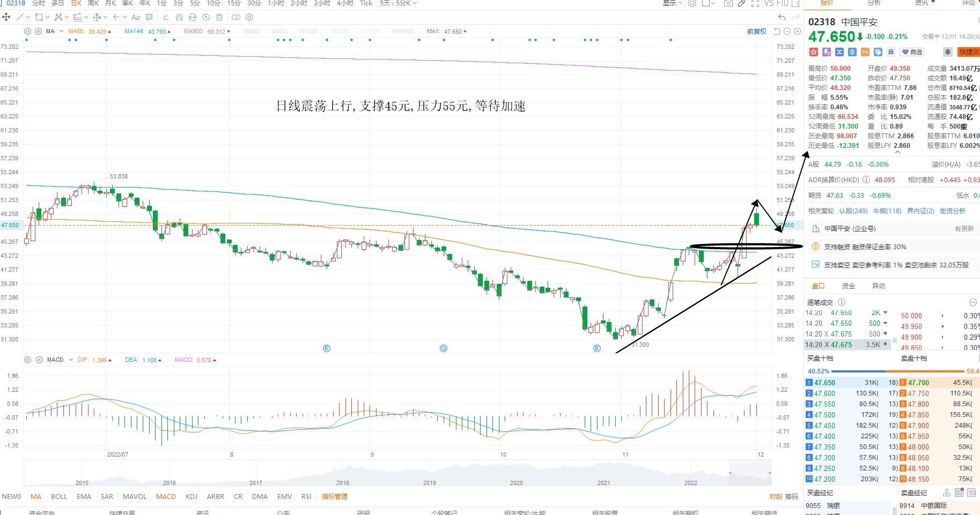The width and height of the screenshot is (980, 515).
Task: Switch to 周K weekly chart
Action: pyautogui.click(x=93, y=3)
